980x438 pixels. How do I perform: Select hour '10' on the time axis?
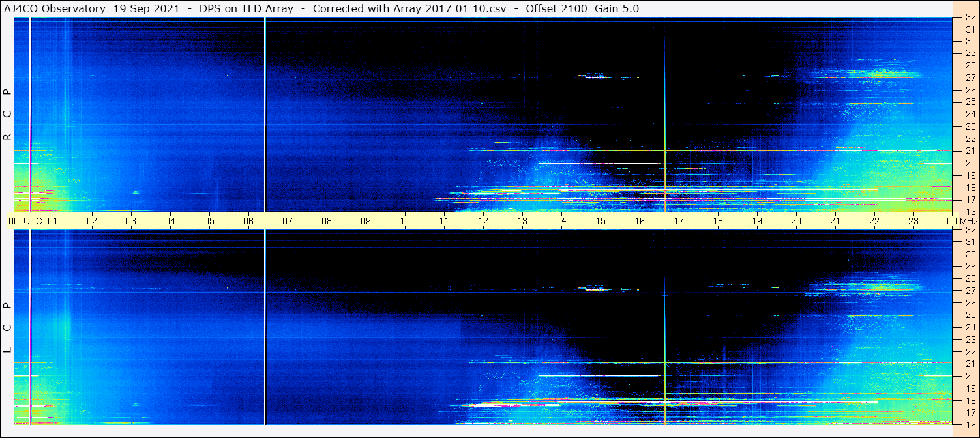coord(405,221)
